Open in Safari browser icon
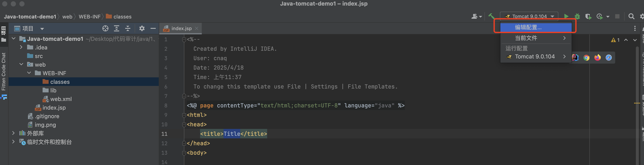 (609, 58)
